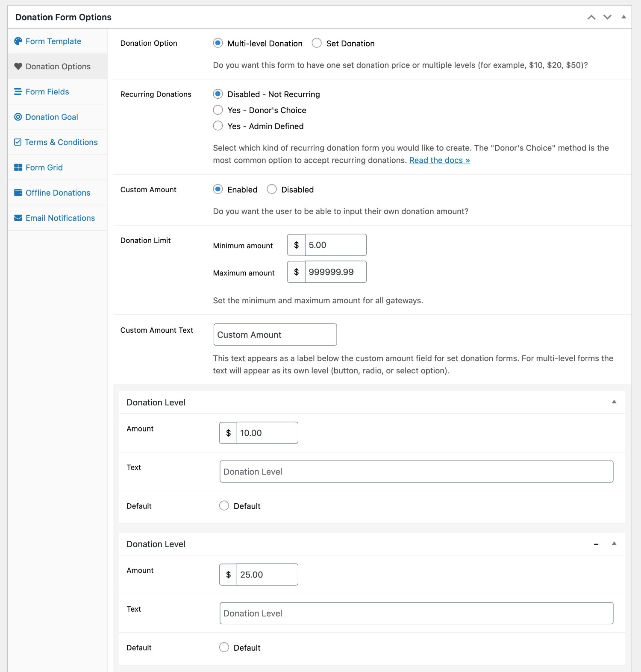Click the grid icon beside Form Grid

tap(18, 167)
